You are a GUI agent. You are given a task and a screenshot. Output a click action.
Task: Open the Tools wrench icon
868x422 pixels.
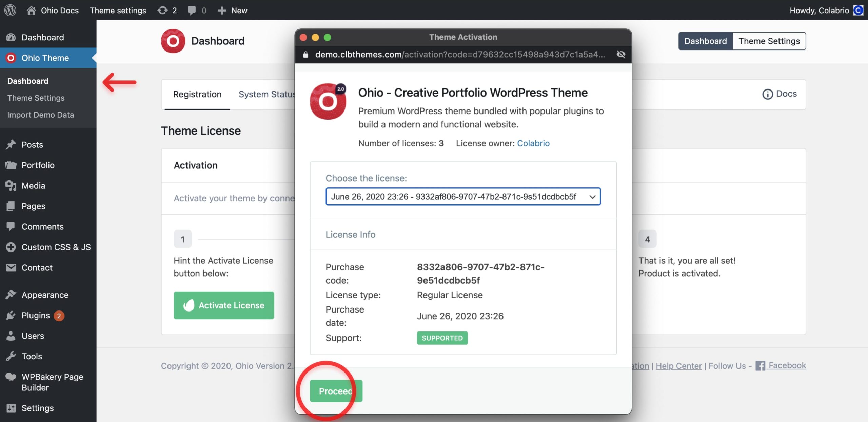[x=11, y=356]
